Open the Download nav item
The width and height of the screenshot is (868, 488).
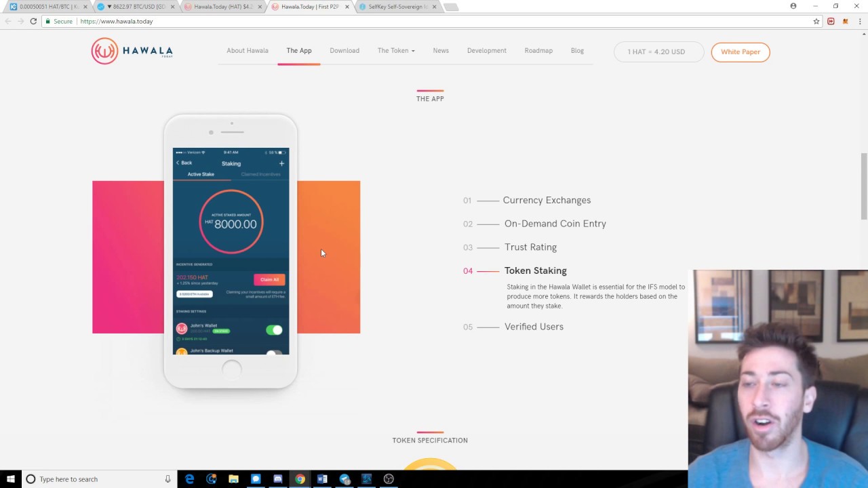(x=344, y=51)
